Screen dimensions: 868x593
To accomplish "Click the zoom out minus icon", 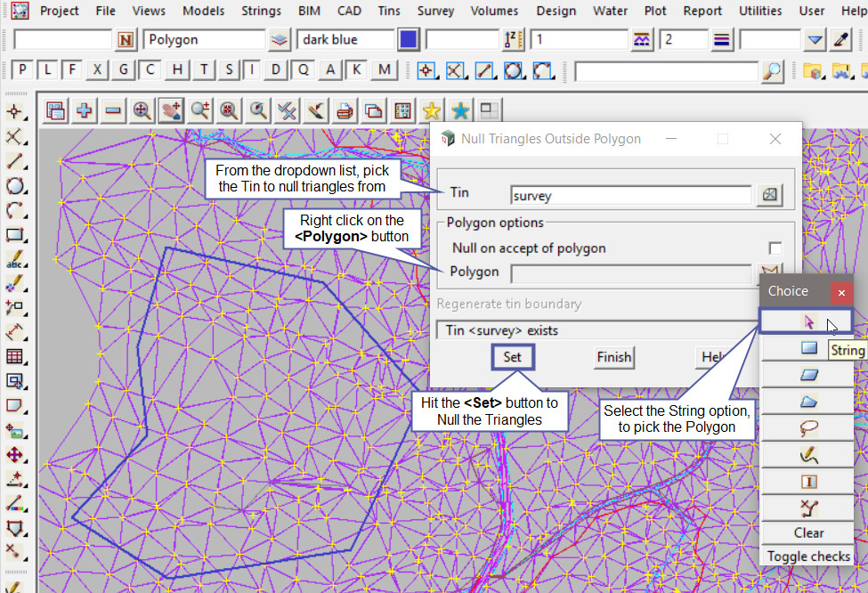I will (113, 110).
